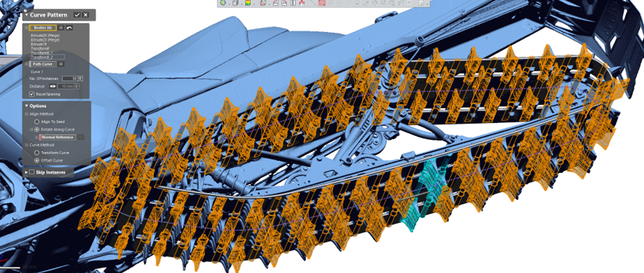Uncheck the Equal Spacing checkbox
644x273 pixels.
[32, 94]
